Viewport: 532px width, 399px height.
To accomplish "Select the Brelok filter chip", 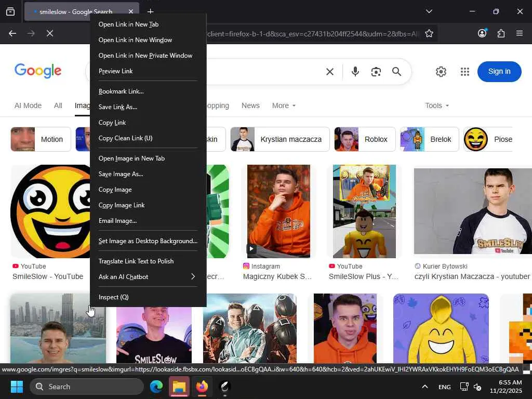I will click(x=429, y=139).
